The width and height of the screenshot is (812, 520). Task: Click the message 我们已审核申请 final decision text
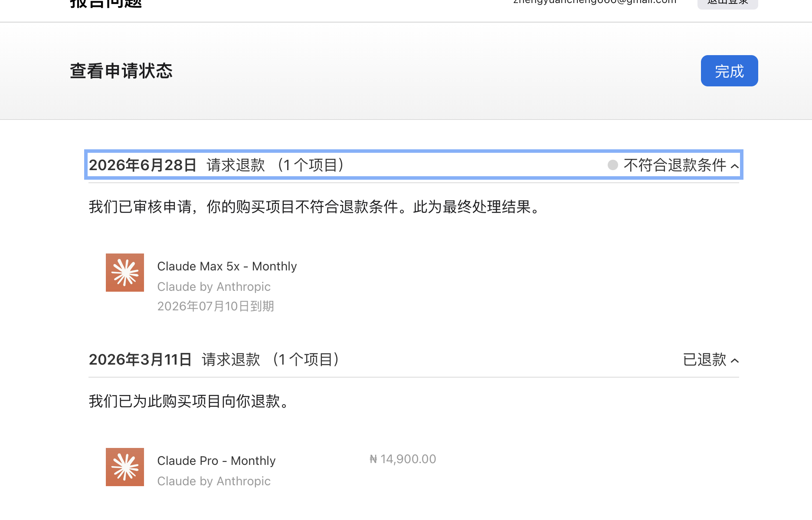(314, 207)
